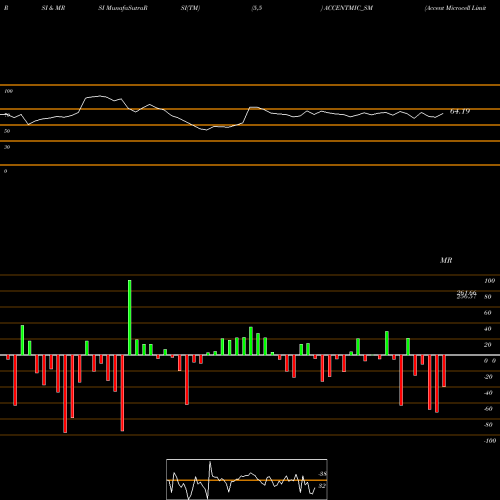Screen dimensions: 500x500
Task: Click the -40 label on MR axis
Action: click(x=488, y=393)
